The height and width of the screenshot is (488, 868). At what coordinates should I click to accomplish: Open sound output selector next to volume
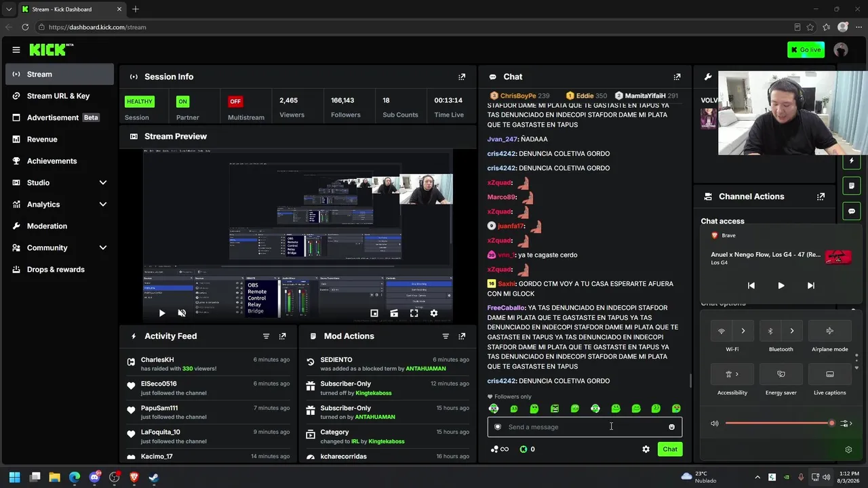[846, 424]
